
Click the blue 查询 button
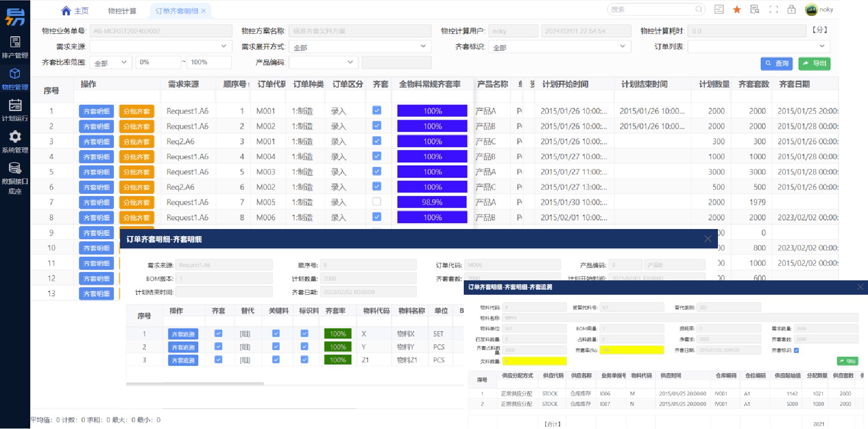coord(777,63)
